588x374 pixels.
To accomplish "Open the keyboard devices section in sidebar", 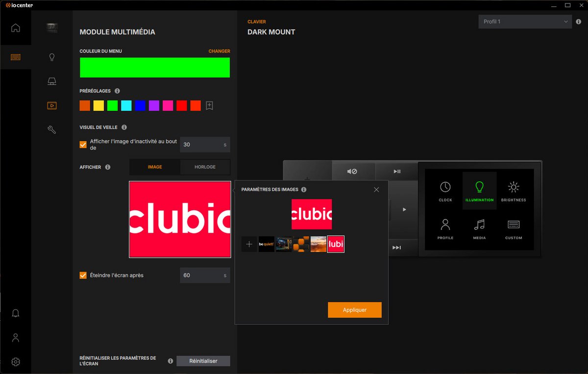I will click(x=16, y=57).
